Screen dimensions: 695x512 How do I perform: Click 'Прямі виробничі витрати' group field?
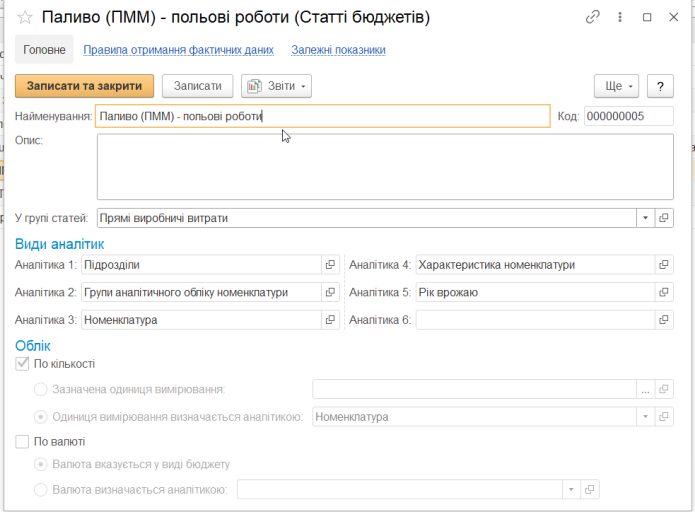pos(367,218)
